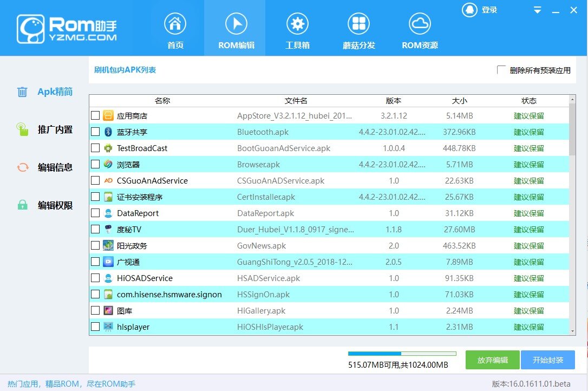The width and height of the screenshot is (588, 391).
Task: Click 建议保留 status for 应用商店
Action: pos(529,116)
